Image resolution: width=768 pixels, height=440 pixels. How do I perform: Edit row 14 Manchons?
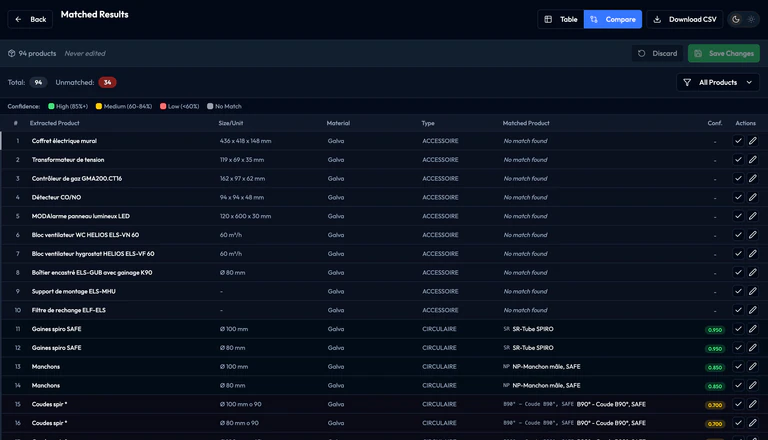753,386
